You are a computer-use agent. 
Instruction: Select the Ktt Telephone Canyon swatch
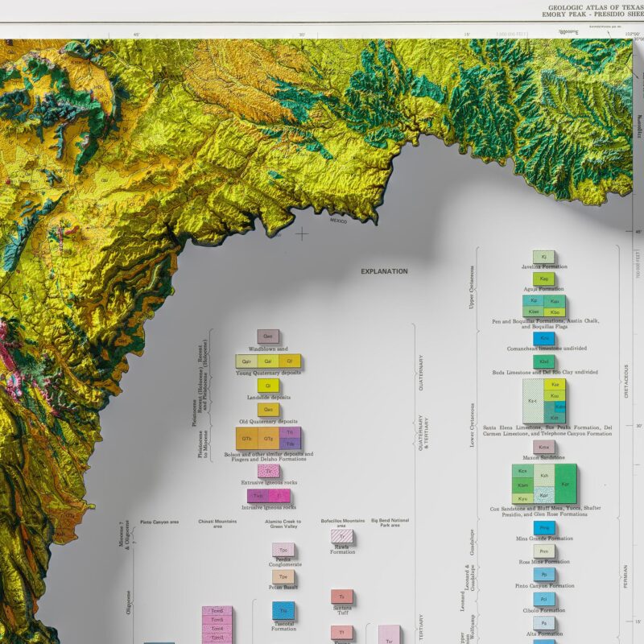[x=555, y=418]
